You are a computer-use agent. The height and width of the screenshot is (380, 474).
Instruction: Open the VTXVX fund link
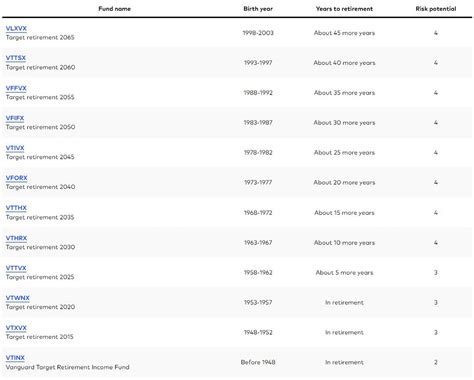(16, 328)
